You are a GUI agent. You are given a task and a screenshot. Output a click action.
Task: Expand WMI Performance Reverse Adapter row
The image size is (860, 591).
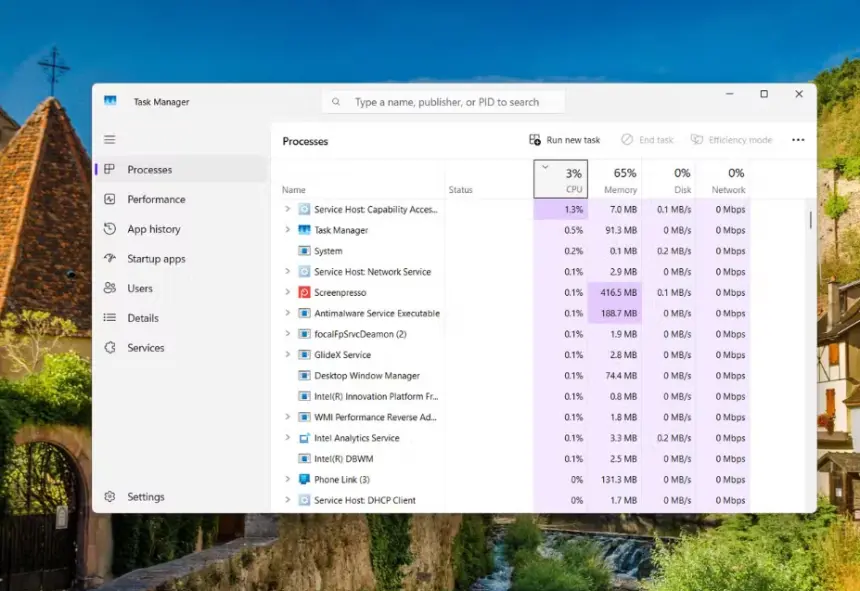coord(287,417)
